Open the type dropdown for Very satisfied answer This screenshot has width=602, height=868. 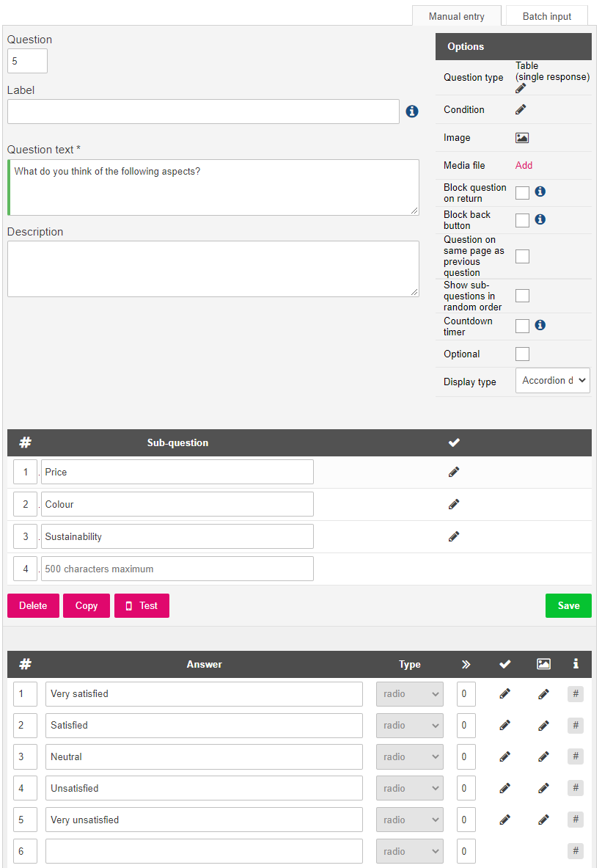[409, 694]
